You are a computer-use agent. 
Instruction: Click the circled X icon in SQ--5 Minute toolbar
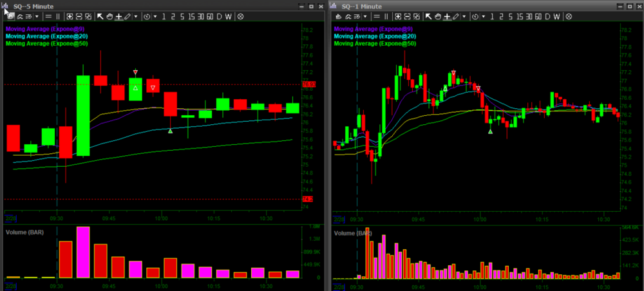coord(240,16)
